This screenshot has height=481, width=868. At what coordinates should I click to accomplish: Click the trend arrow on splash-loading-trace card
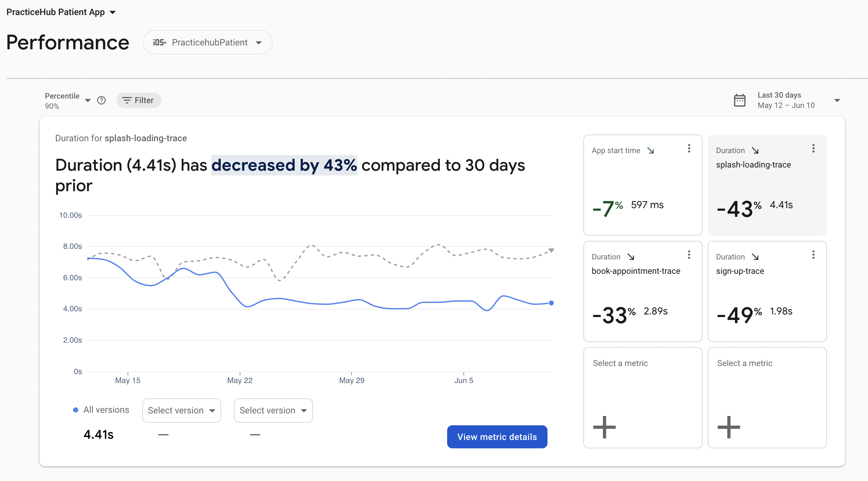point(755,151)
